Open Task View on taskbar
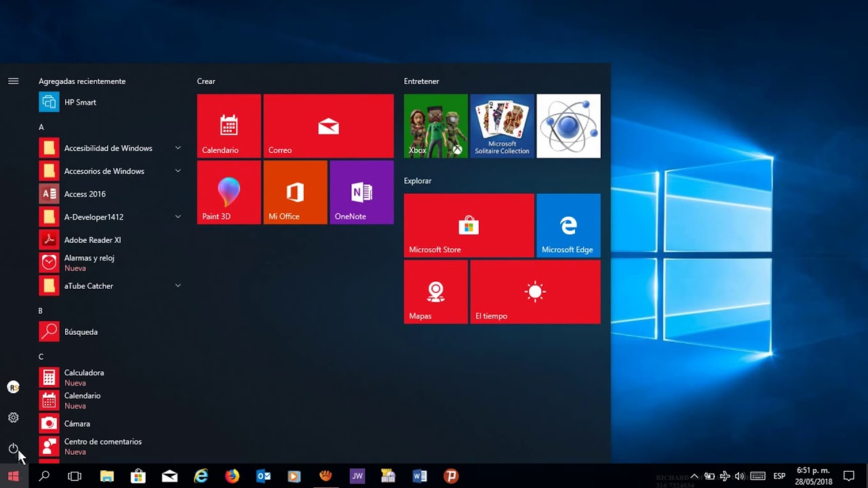This screenshot has height=488, width=868. click(75, 476)
